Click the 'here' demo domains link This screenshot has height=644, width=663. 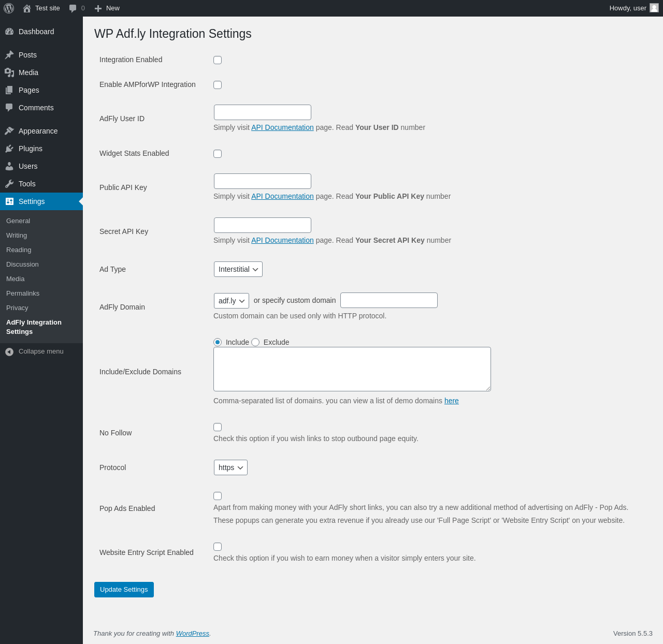point(452,401)
